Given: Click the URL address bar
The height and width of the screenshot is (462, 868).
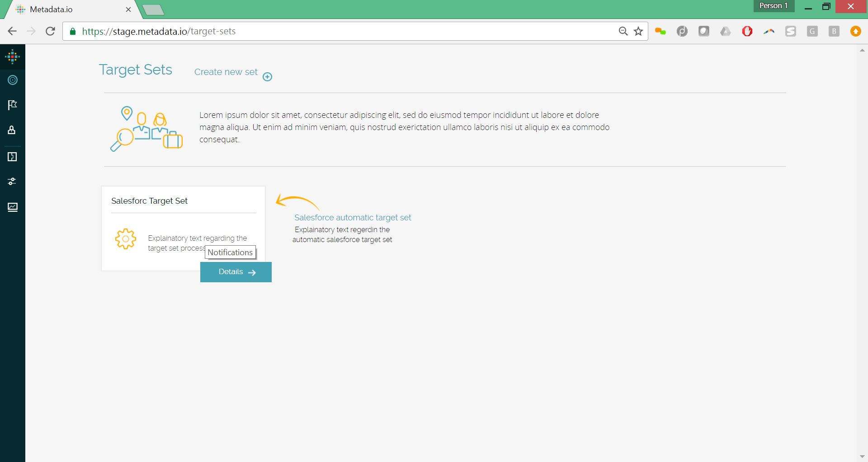Looking at the screenshot, I should pos(344,31).
